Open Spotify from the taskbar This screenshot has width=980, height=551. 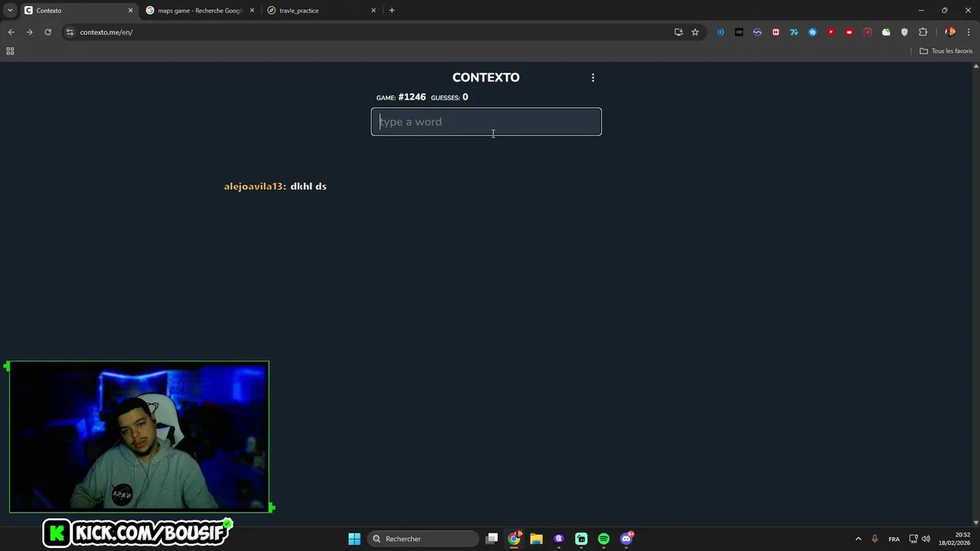(603, 539)
